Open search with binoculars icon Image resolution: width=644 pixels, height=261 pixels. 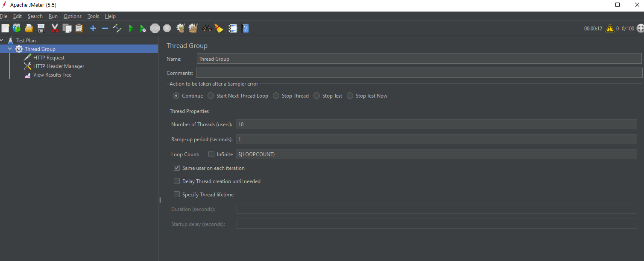pyautogui.click(x=207, y=28)
